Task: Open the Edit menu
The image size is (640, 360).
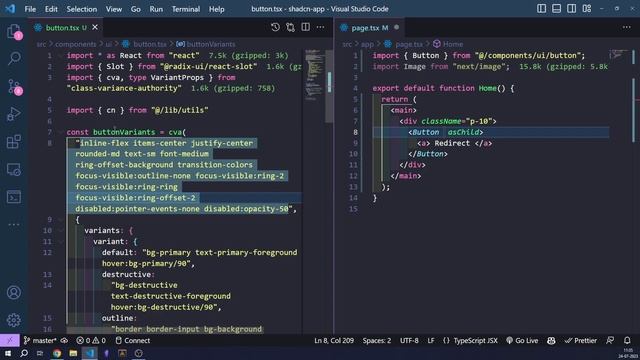Action: point(51,9)
